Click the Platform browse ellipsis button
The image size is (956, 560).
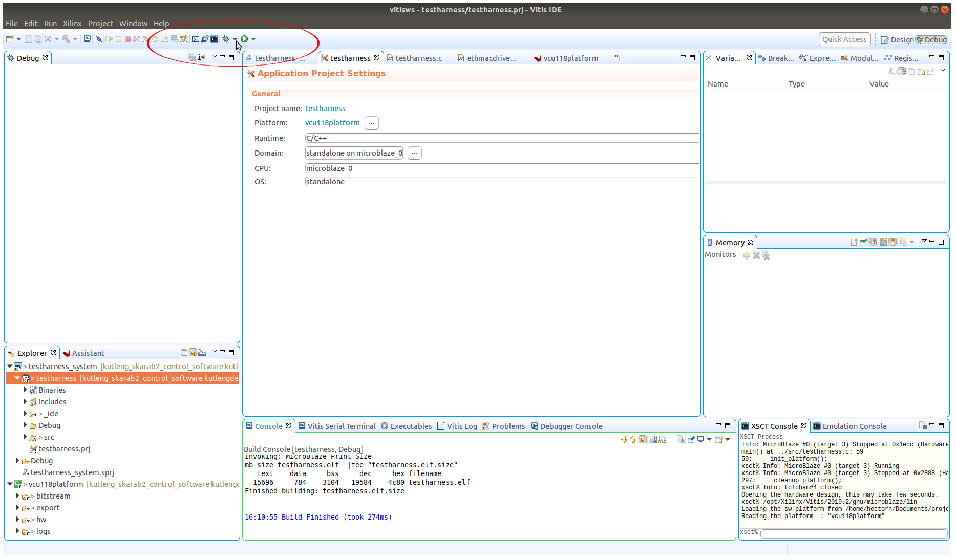(372, 123)
